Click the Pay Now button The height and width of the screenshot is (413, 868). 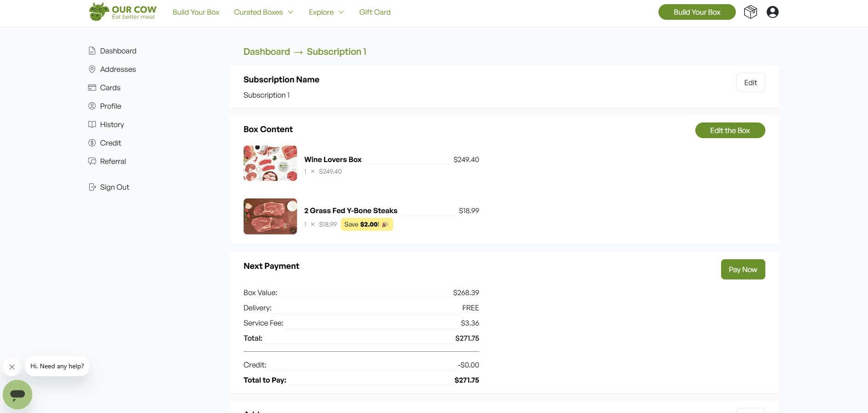743,269
